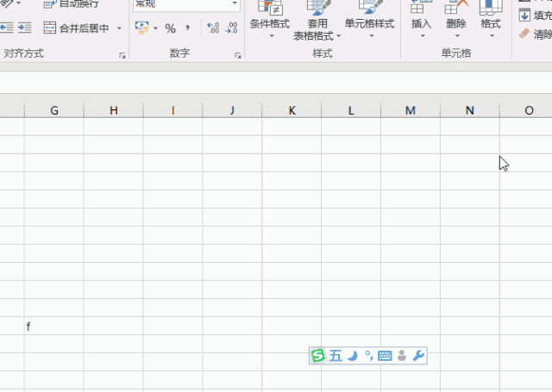
Task: Click the 删除 delete cells button
Action: [456, 19]
